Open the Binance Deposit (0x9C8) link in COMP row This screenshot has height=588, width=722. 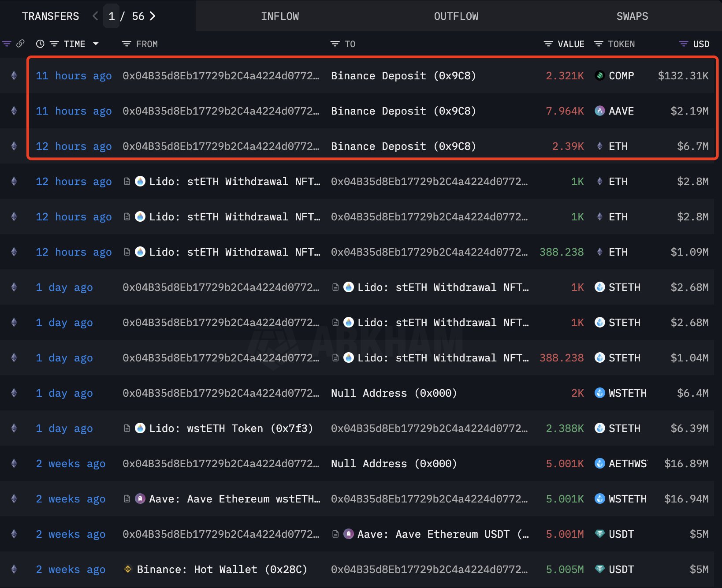403,76
